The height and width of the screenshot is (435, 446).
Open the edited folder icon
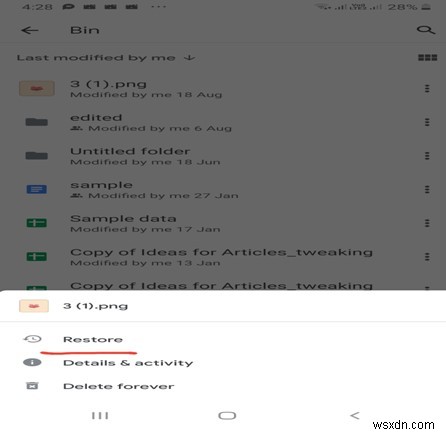click(37, 122)
